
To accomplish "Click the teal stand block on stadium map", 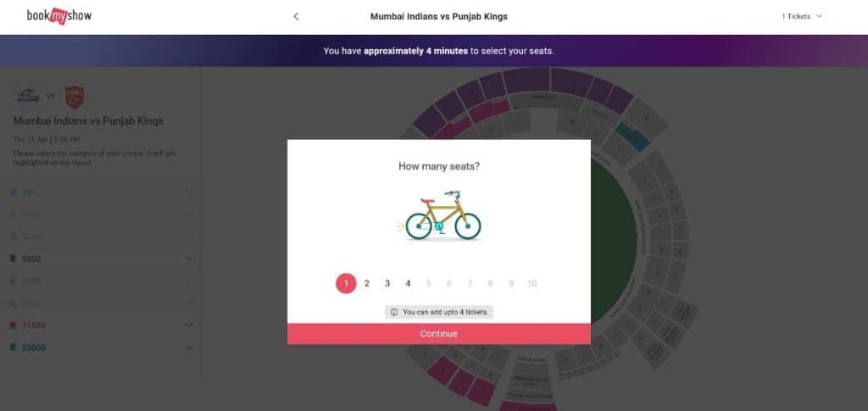I will point(632,134).
